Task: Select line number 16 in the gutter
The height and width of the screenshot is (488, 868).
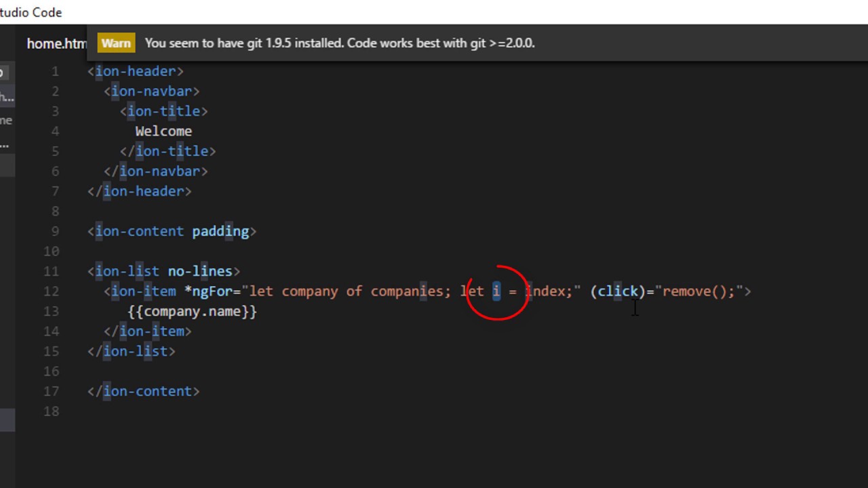Action: click(x=52, y=371)
